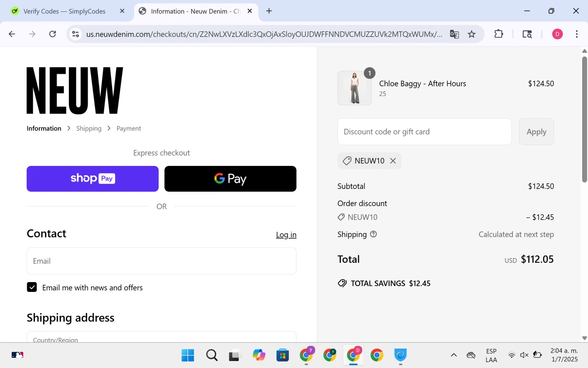The height and width of the screenshot is (368, 588).
Task: Click the $112.05 total amount
Action: point(537,259)
